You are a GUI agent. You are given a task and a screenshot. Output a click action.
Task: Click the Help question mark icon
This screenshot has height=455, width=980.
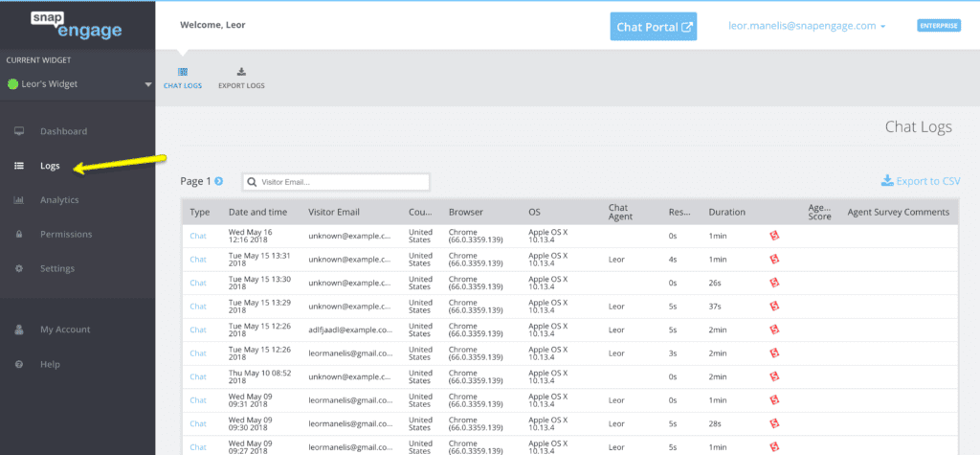pyautogui.click(x=19, y=364)
